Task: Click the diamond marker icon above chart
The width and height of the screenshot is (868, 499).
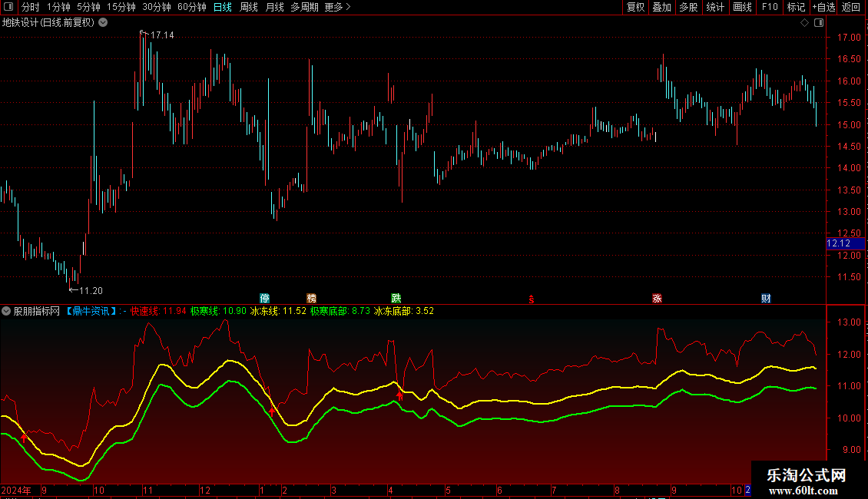Action: [804, 23]
